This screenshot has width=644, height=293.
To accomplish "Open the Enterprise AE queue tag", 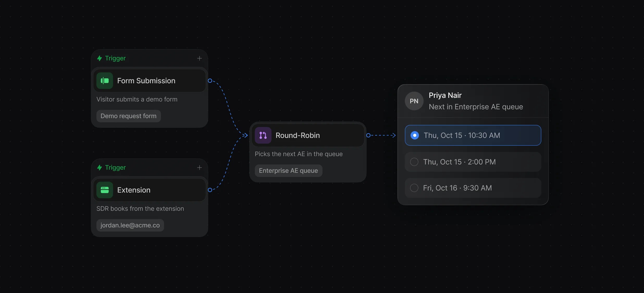I will click(x=289, y=171).
